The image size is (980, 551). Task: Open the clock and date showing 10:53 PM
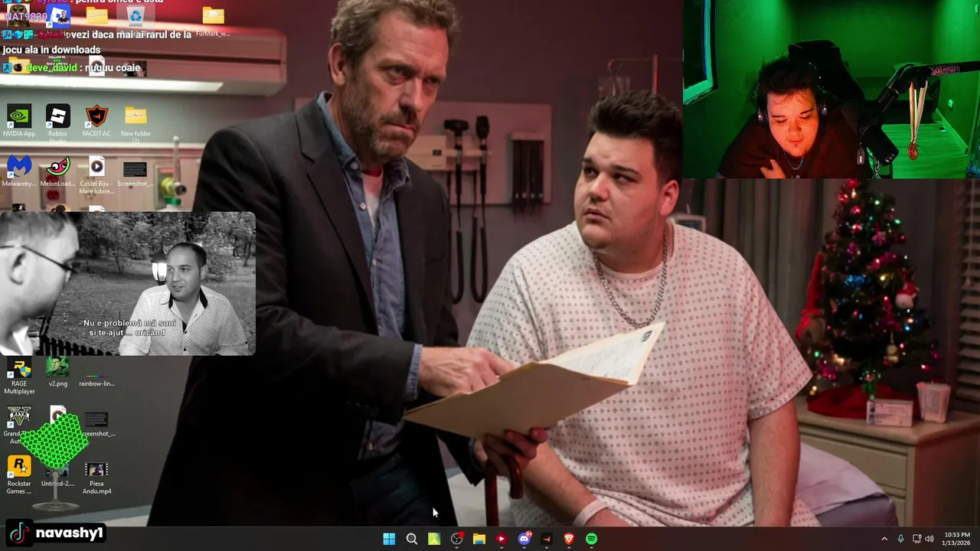(x=957, y=539)
